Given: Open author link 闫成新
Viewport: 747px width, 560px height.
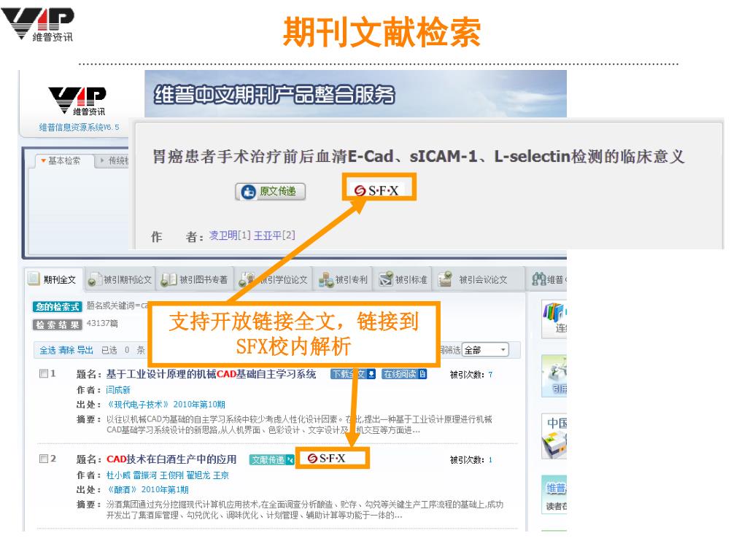Looking at the screenshot, I should coord(118,390).
